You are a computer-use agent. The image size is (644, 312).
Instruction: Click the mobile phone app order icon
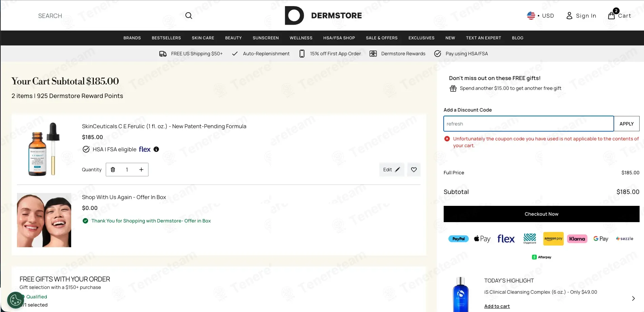(x=302, y=54)
